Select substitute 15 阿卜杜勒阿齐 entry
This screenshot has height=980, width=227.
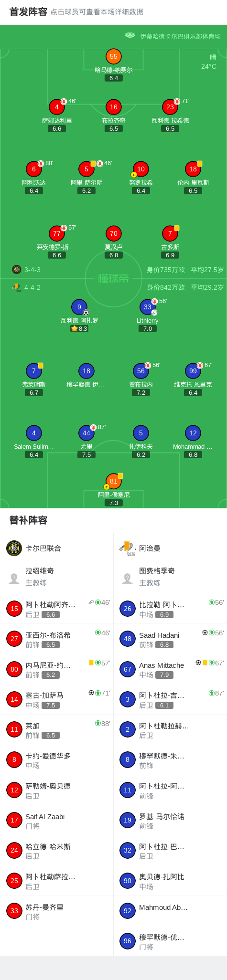(x=57, y=609)
